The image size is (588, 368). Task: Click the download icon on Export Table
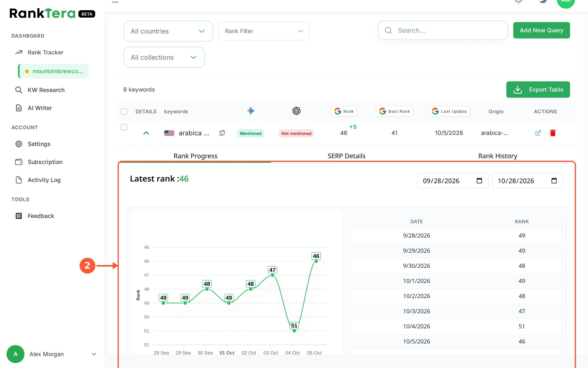[518, 90]
